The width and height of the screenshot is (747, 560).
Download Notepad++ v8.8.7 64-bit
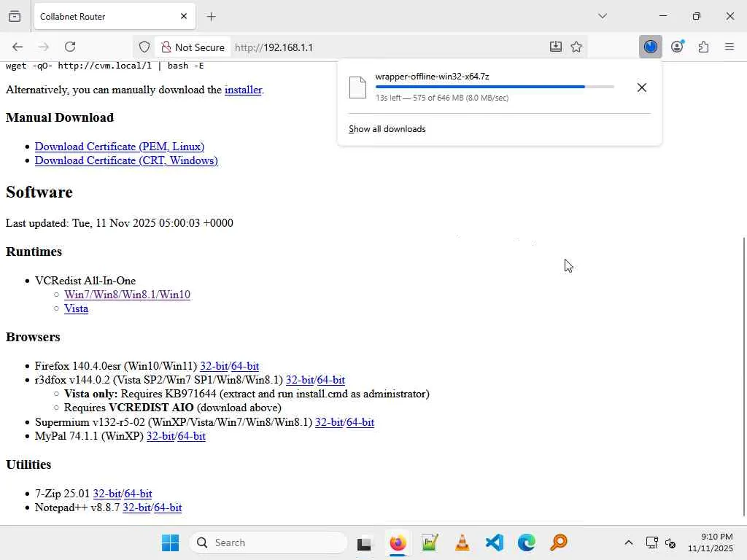[x=168, y=507]
